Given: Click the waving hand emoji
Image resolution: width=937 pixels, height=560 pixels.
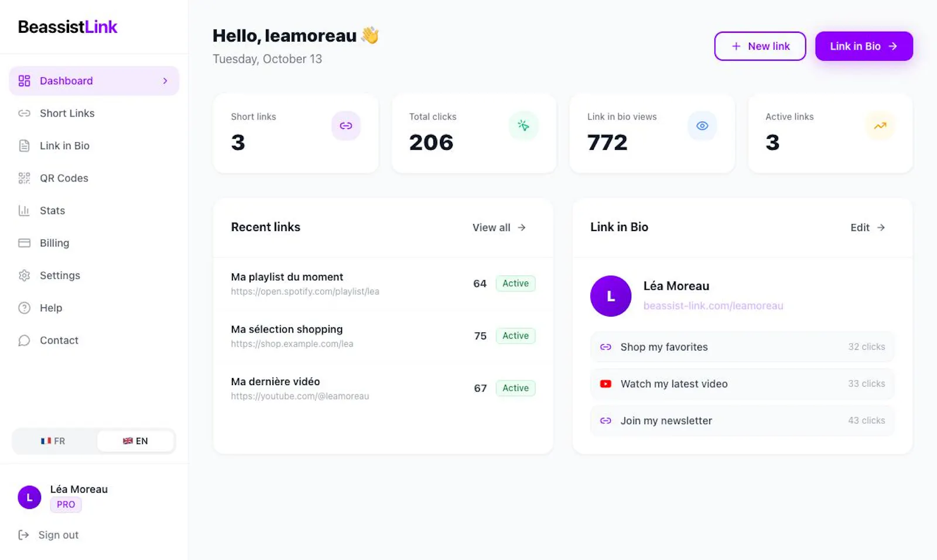Looking at the screenshot, I should click(x=370, y=35).
